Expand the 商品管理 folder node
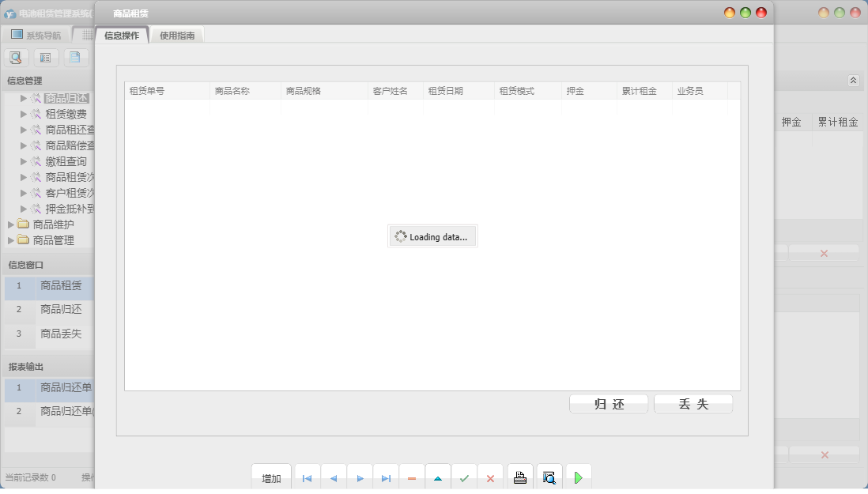Image resolution: width=868 pixels, height=494 pixels. coord(11,240)
